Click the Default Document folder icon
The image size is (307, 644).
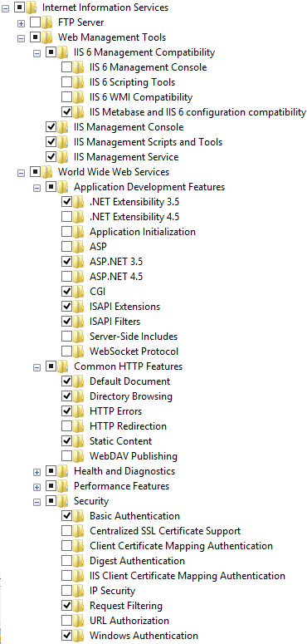pyautogui.click(x=79, y=381)
